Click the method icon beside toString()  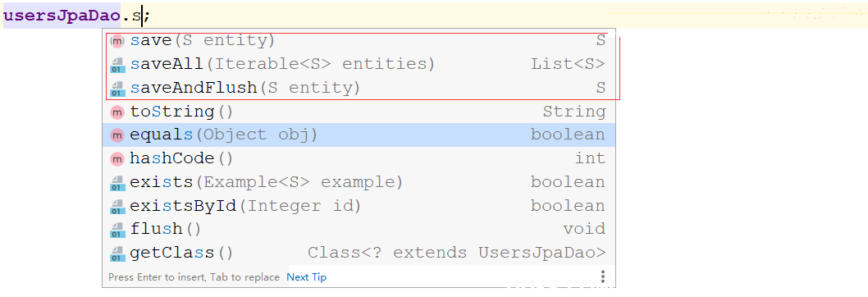[116, 112]
